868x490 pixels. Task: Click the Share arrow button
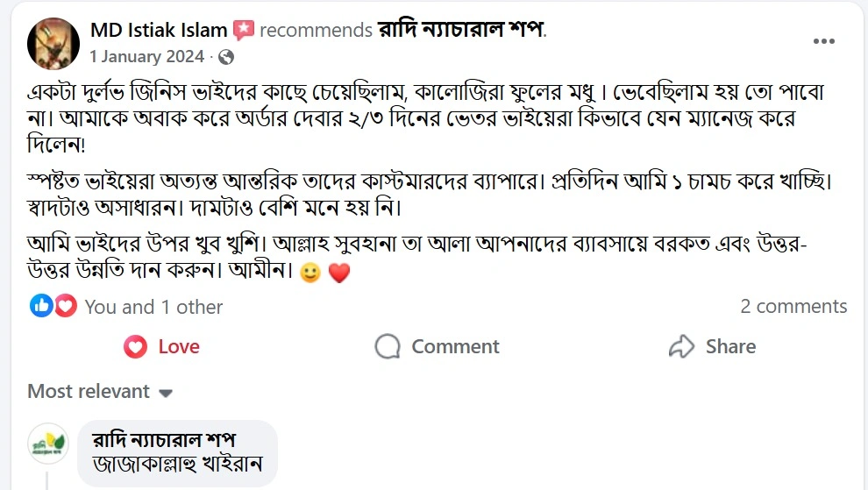point(712,346)
